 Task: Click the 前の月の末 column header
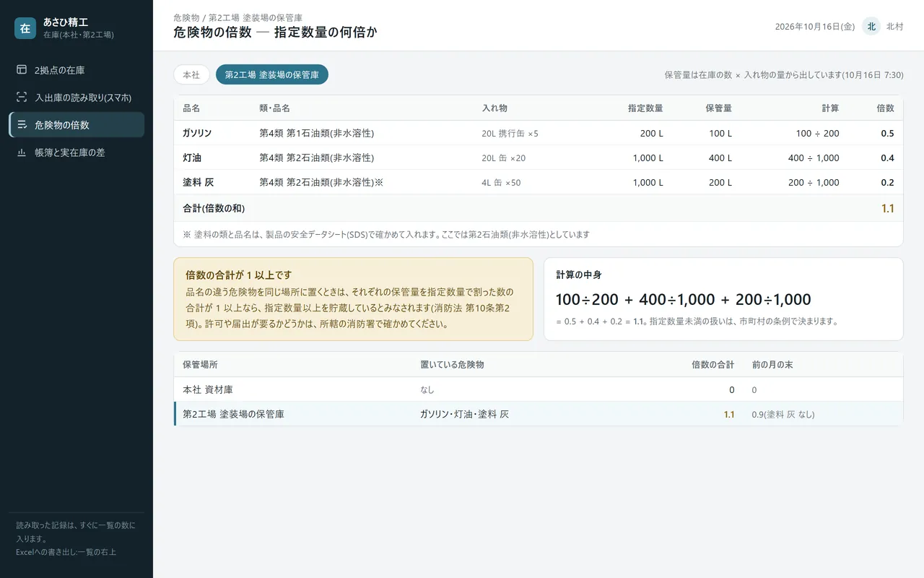click(x=772, y=365)
